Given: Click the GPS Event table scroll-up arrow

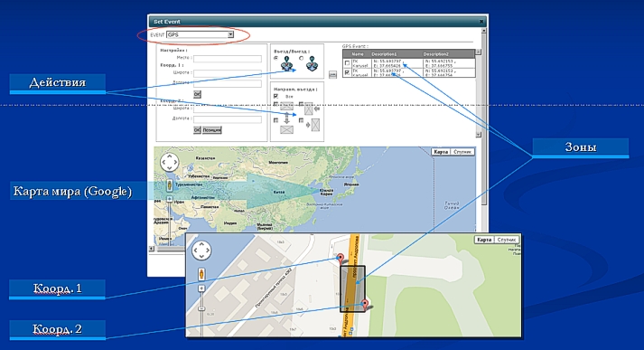Looking at the screenshot, I should pos(478,52).
